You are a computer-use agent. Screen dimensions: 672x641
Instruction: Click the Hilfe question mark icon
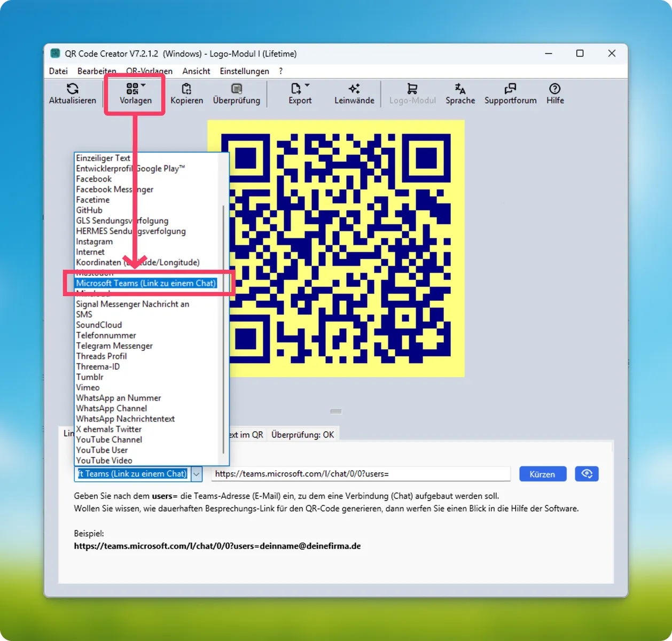pos(555,89)
